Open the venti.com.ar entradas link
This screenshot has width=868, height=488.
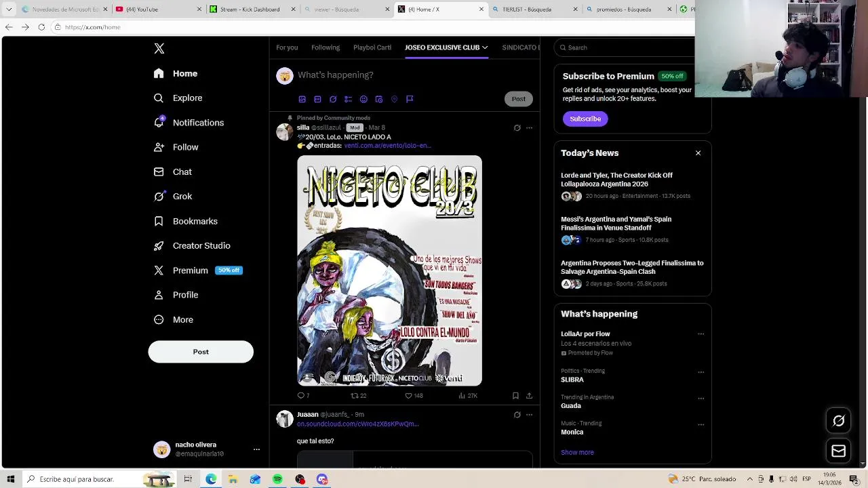click(387, 146)
